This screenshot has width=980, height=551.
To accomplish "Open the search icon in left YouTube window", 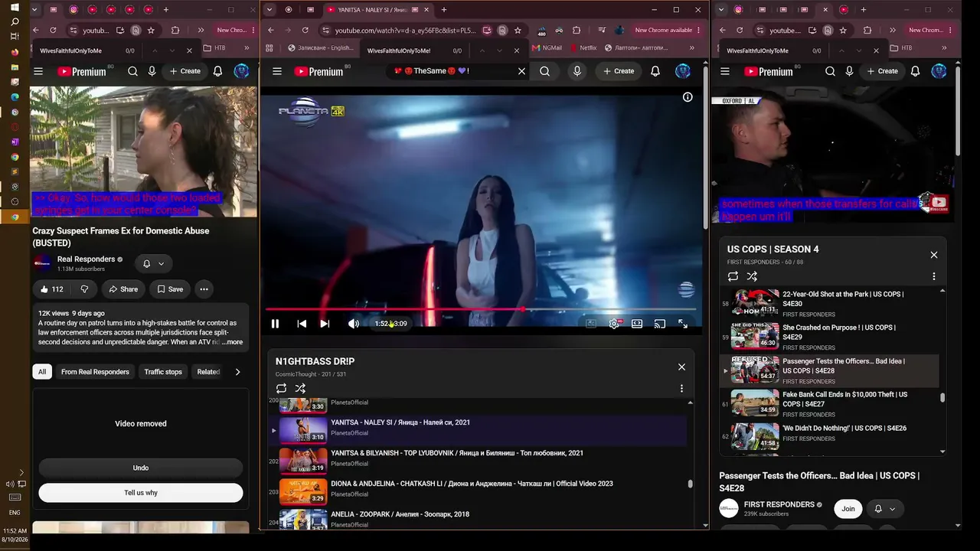I will (x=132, y=71).
